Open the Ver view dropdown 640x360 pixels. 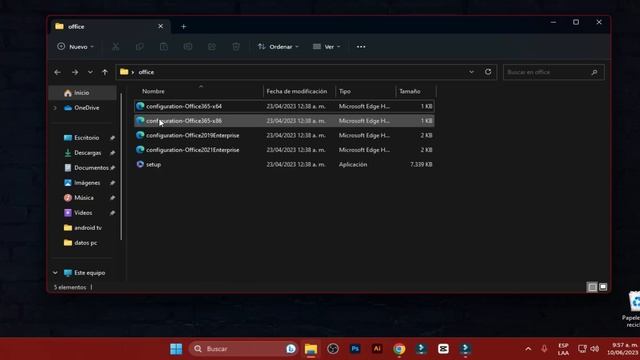coord(327,47)
